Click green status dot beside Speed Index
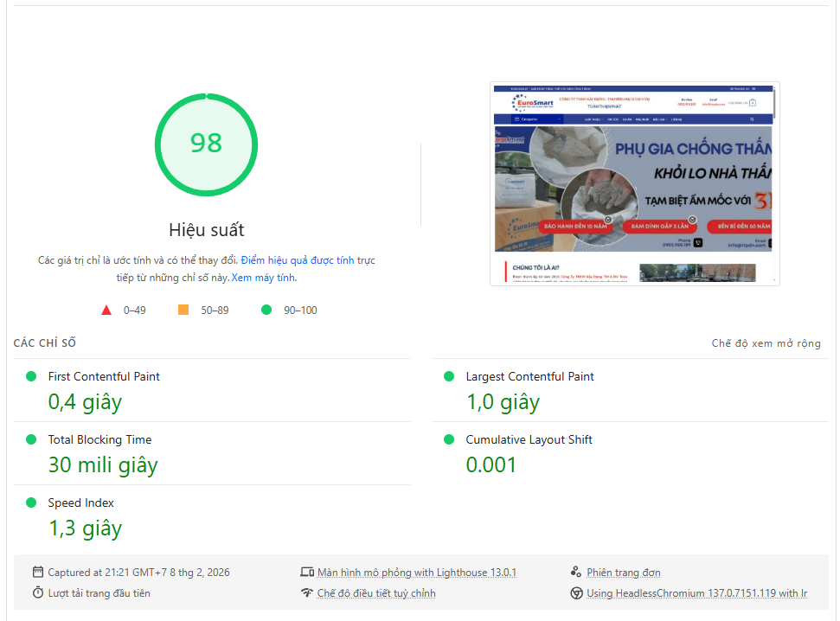840x621 pixels. coord(31,503)
